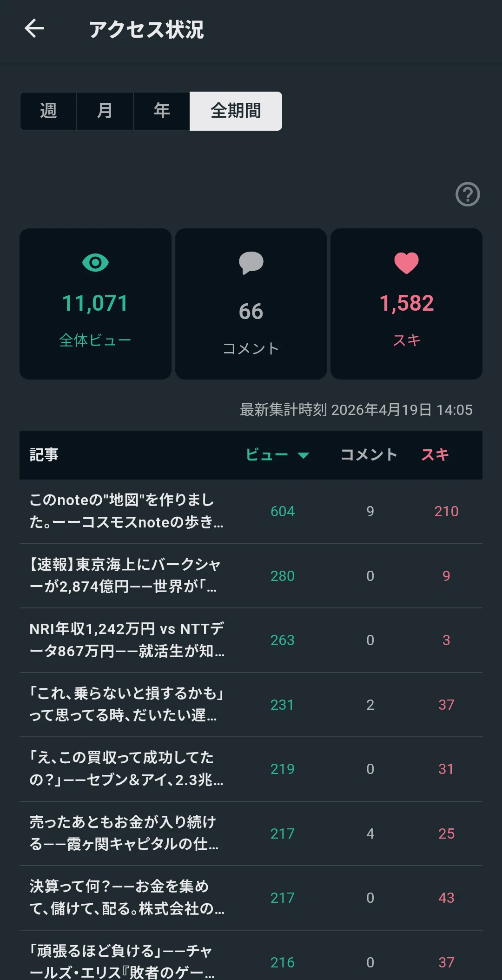Open the セブン&アイ 買収 article

[251, 769]
